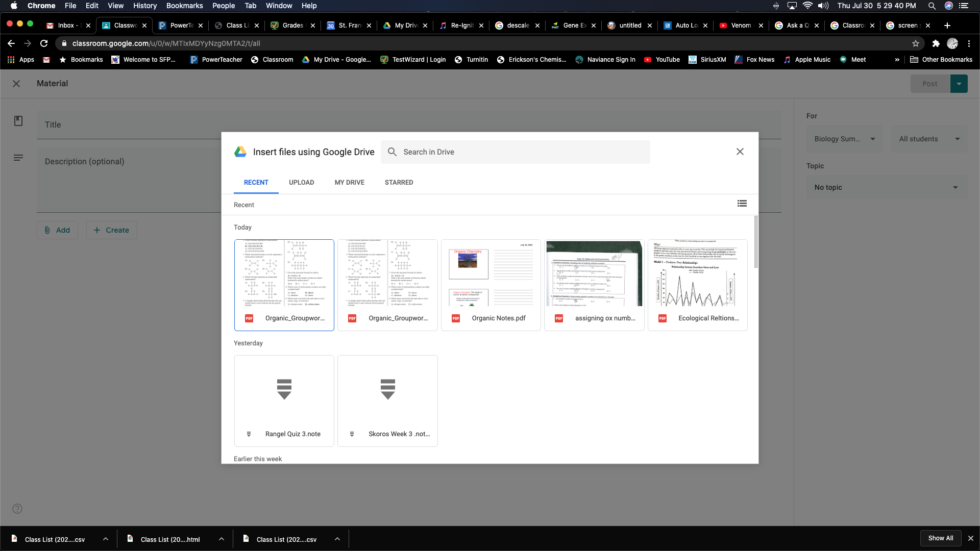Open the Apps grid in bookmarks bar

pyautogui.click(x=20, y=60)
